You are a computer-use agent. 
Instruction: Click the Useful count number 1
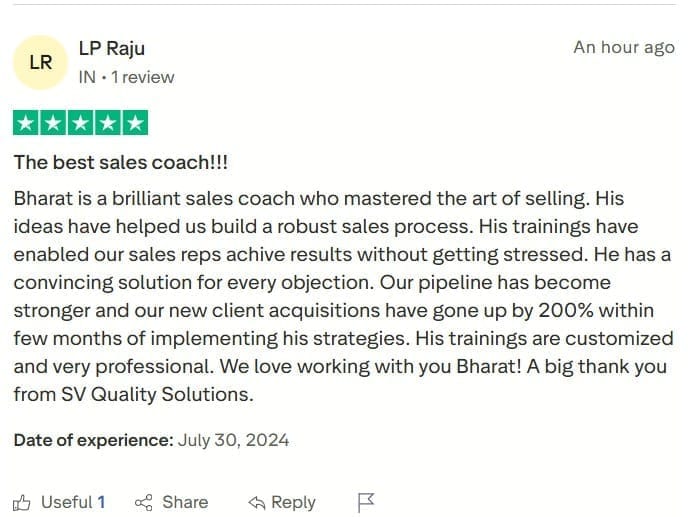(x=101, y=502)
